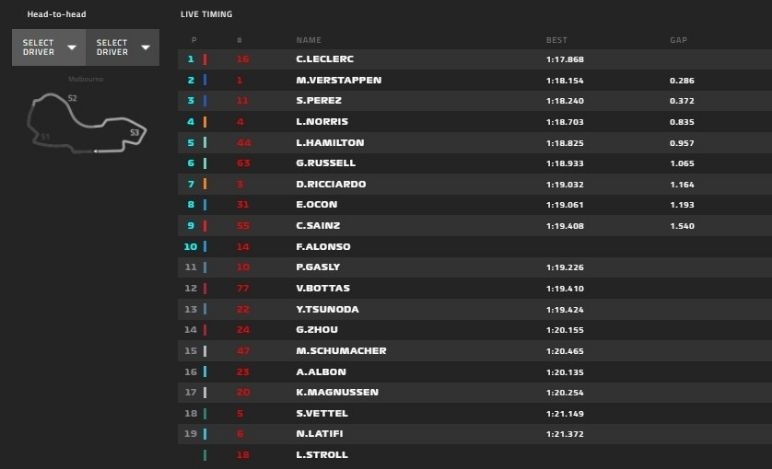Select the Head-to-head tab
The image size is (772, 469).
(52, 14)
